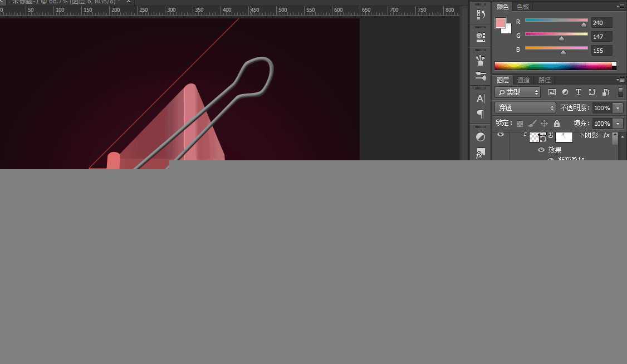Click the opacity value field 100%

pos(602,108)
